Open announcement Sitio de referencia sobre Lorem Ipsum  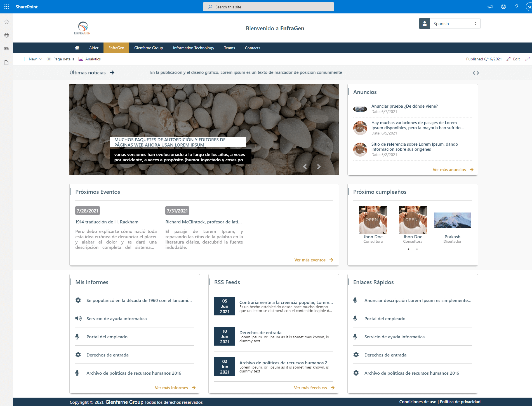coord(415,147)
